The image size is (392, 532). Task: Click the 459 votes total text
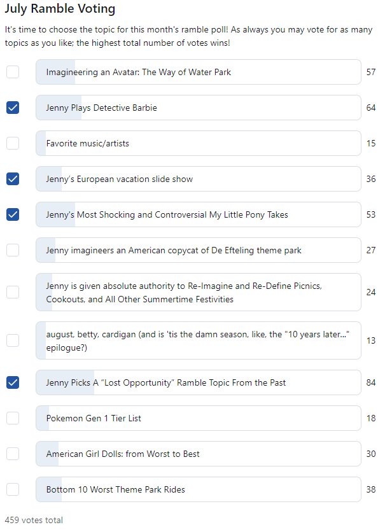[x=34, y=520]
